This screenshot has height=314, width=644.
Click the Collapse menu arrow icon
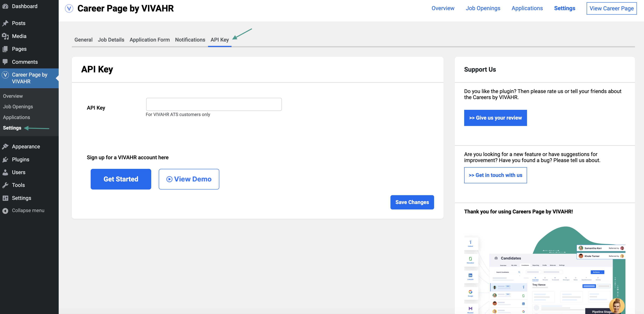click(5, 211)
